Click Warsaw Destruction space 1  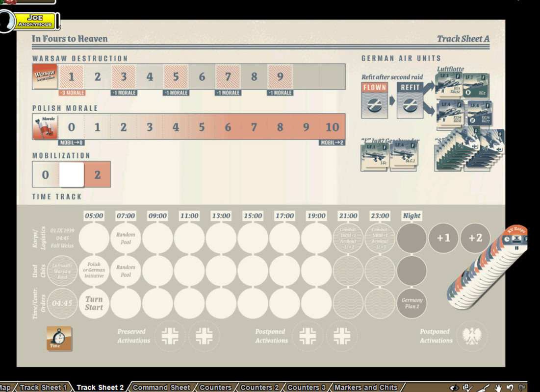[71, 76]
